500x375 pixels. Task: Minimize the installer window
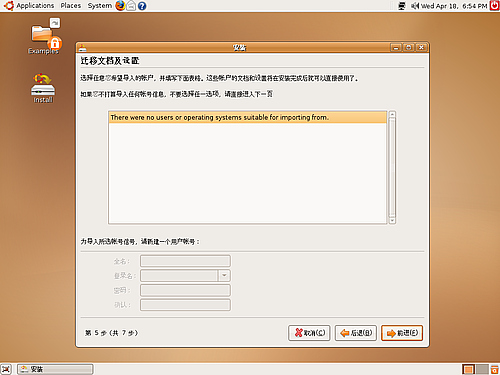(396, 48)
